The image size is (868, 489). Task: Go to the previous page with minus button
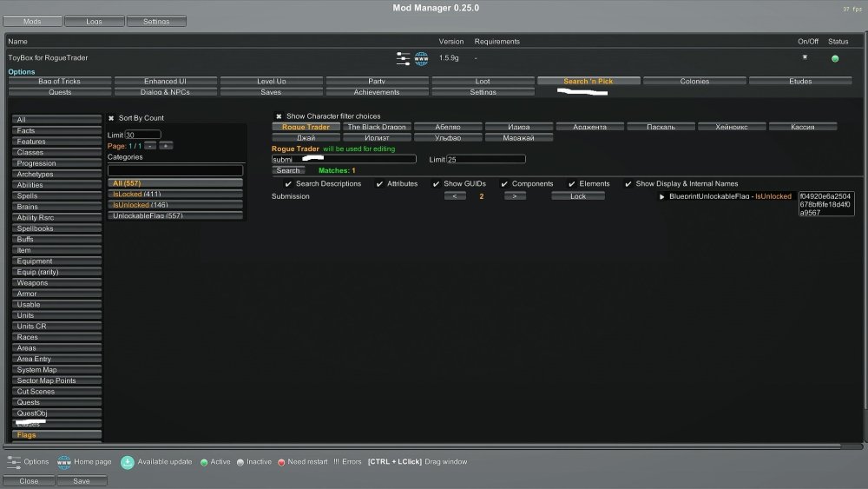pyautogui.click(x=150, y=145)
